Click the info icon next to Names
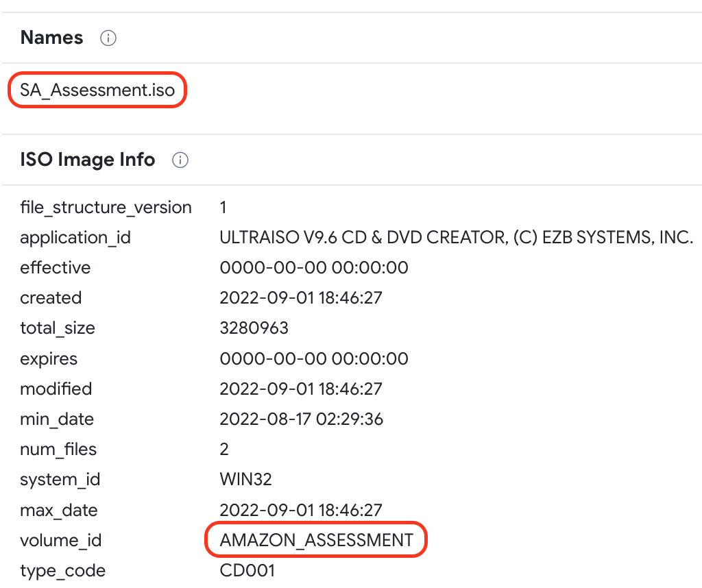The width and height of the screenshot is (702, 588). 108,38
